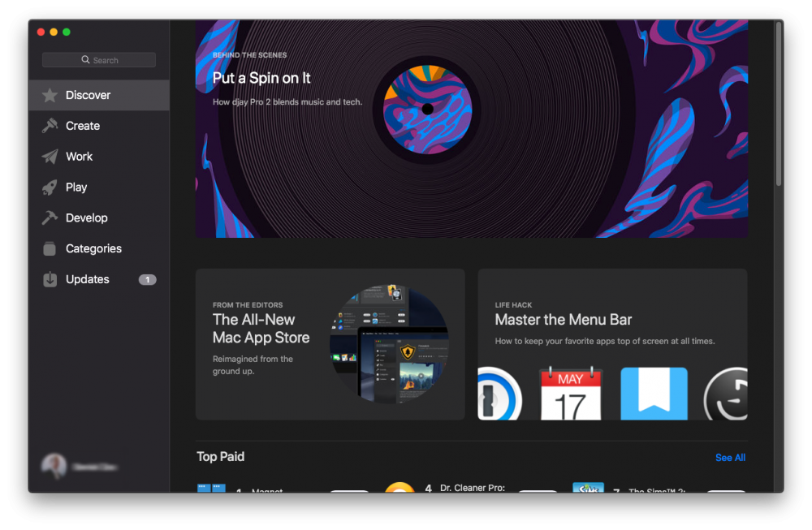Screen dimensions: 812x530
Task: Click the Dr. Cleaner Pro app icon
Action: [x=400, y=487]
